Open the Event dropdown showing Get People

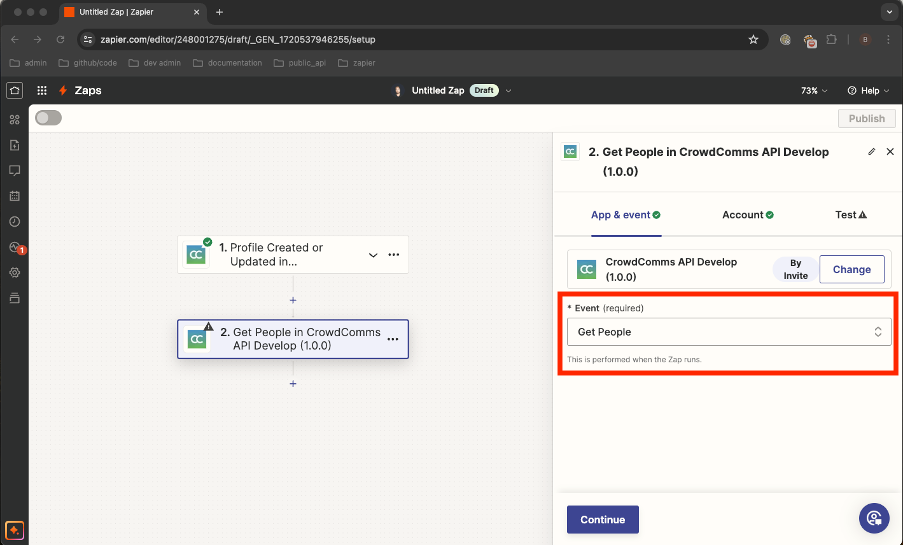[729, 332]
